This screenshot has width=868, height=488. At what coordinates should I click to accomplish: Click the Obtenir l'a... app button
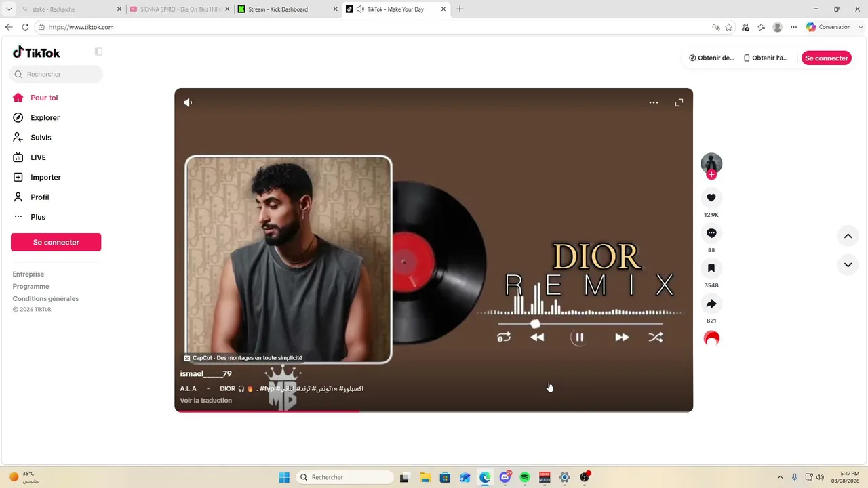click(x=766, y=58)
